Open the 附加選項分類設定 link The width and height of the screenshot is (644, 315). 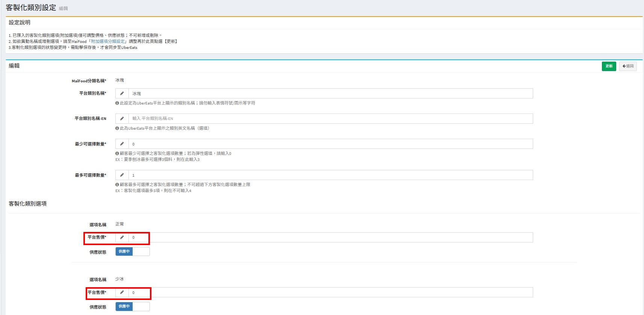[x=108, y=41]
